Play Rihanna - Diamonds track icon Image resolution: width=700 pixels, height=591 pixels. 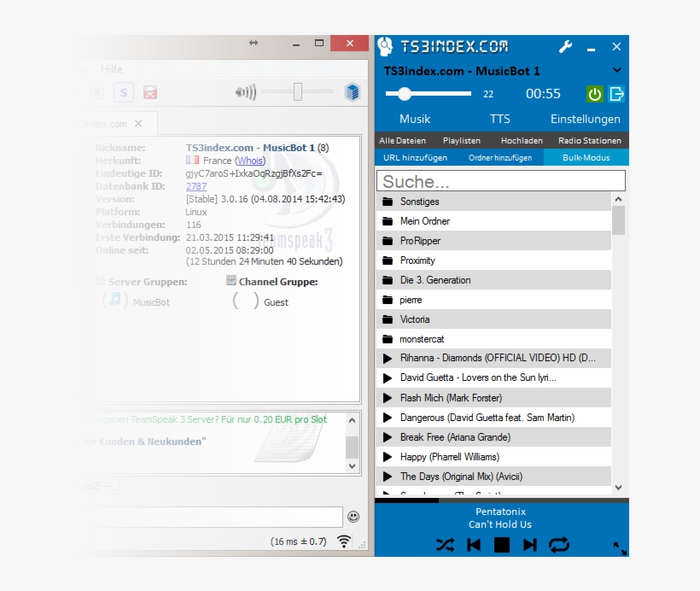point(388,358)
